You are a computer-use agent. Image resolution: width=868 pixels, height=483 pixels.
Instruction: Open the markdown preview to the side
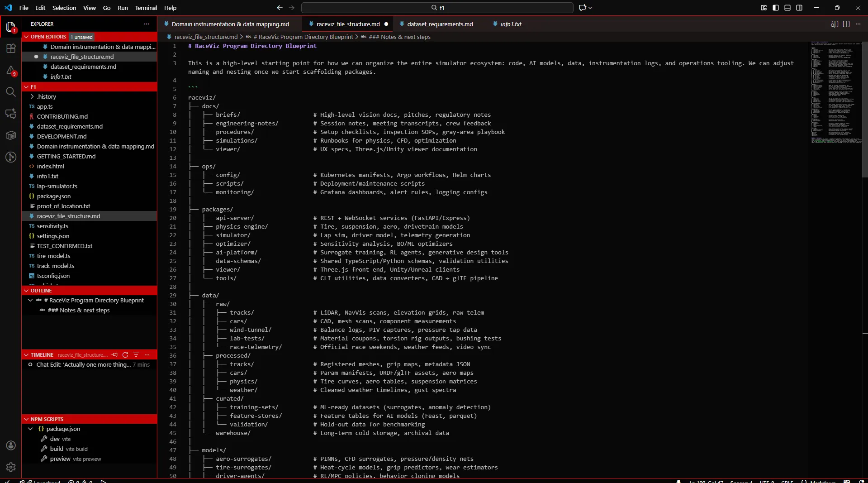click(x=834, y=24)
